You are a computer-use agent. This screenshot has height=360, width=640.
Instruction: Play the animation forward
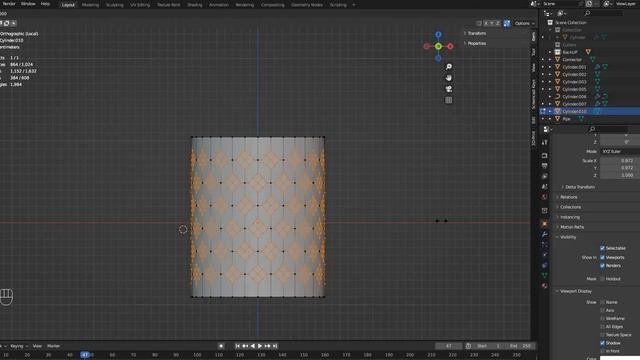point(260,346)
